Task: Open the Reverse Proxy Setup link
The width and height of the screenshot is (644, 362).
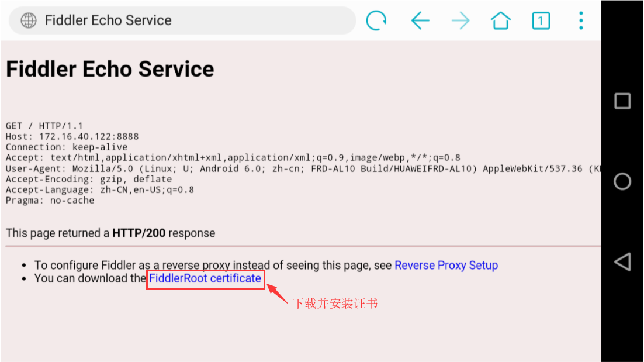Action: click(x=446, y=265)
